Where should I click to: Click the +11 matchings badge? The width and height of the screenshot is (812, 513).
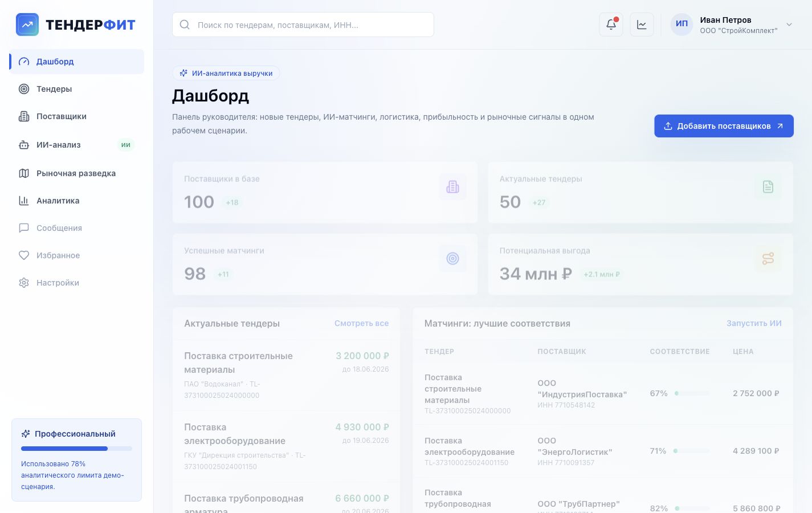point(223,274)
